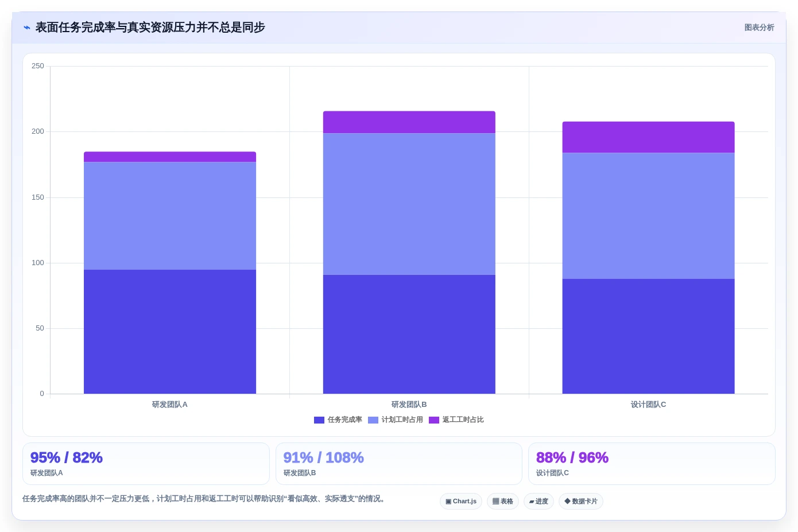This screenshot has width=798, height=532.
Task: Toggle the 计划工时占用 legend item
Action: 396,420
